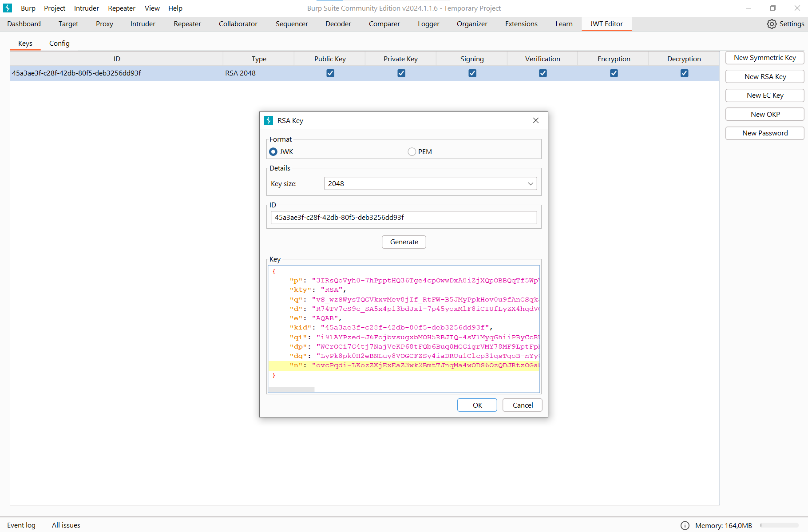This screenshot has width=808, height=532.
Task: Open the Event log
Action: (21, 525)
